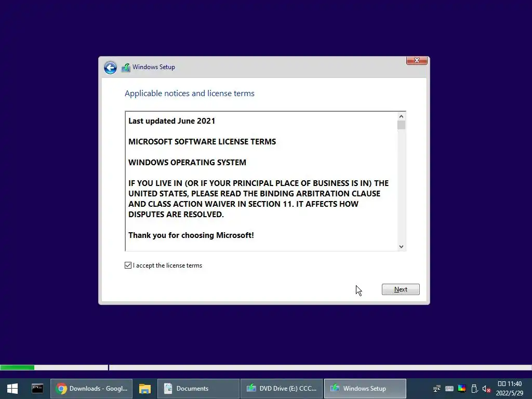Image resolution: width=532 pixels, height=399 pixels.
Task: Open the Windows Start menu
Action: click(x=12, y=389)
